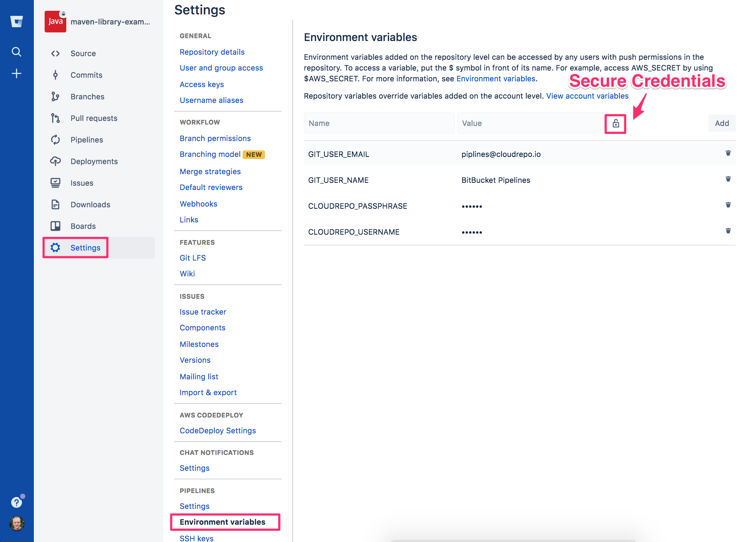This screenshot has width=756, height=542.
Task: Click the Branches icon in sidebar
Action: click(x=56, y=96)
